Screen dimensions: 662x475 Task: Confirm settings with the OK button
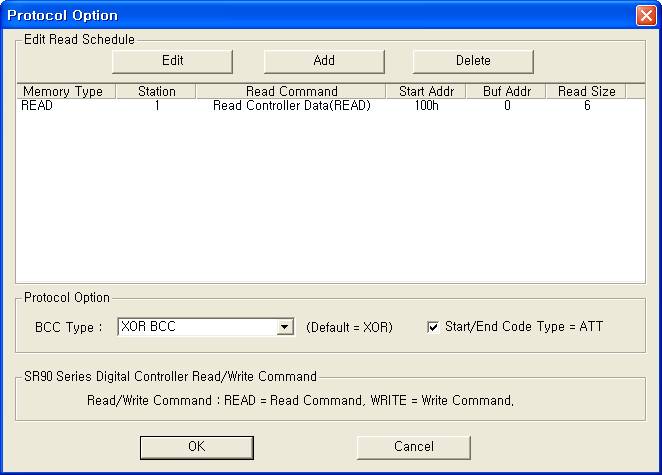coord(196,447)
